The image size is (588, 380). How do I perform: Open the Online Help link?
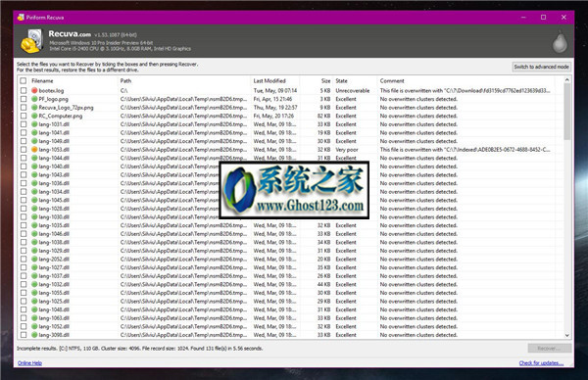pos(29,363)
